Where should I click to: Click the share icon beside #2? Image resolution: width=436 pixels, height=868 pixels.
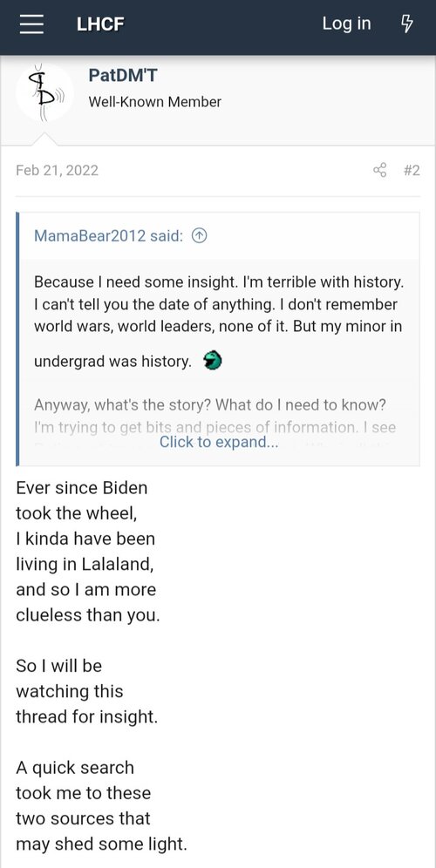(379, 170)
